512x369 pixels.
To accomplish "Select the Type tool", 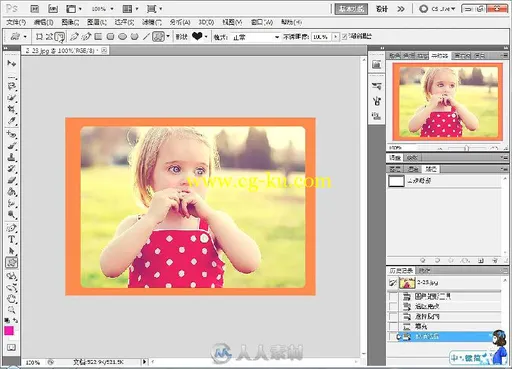I will [11, 240].
